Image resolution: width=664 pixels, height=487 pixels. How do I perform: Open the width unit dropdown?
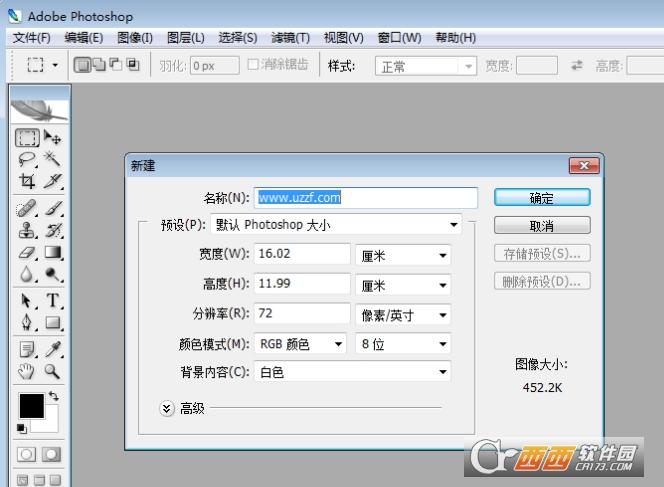[403, 255]
